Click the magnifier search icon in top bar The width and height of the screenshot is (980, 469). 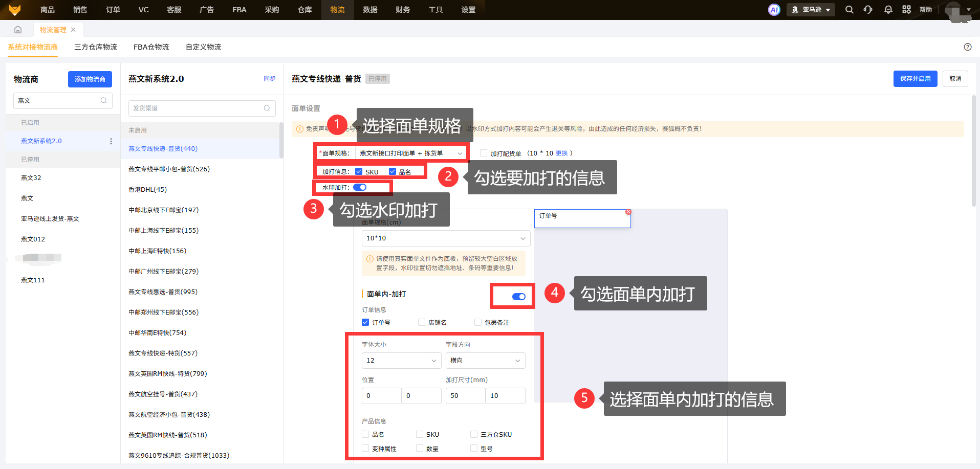(850, 10)
